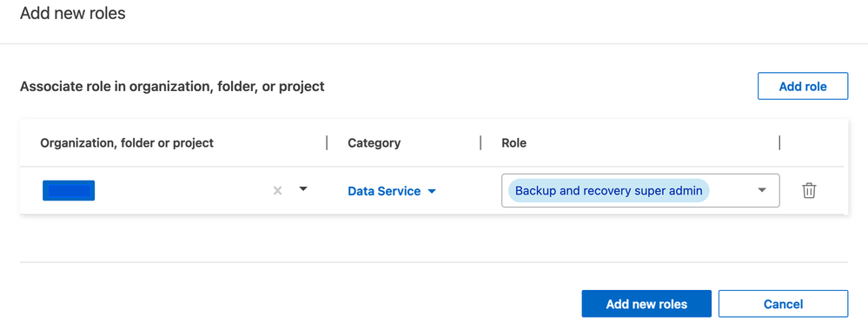Image resolution: width=868 pixels, height=329 pixels.
Task: Select the Data Service category label
Action: 384,191
